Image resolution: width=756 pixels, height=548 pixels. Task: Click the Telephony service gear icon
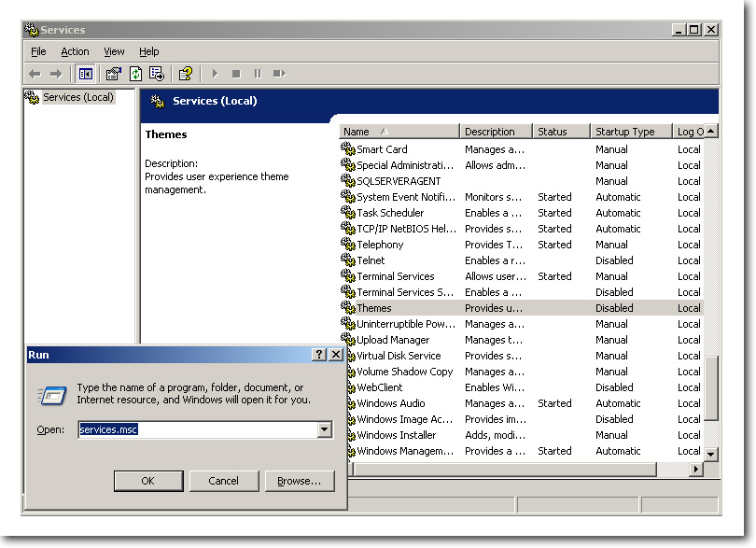click(x=347, y=244)
